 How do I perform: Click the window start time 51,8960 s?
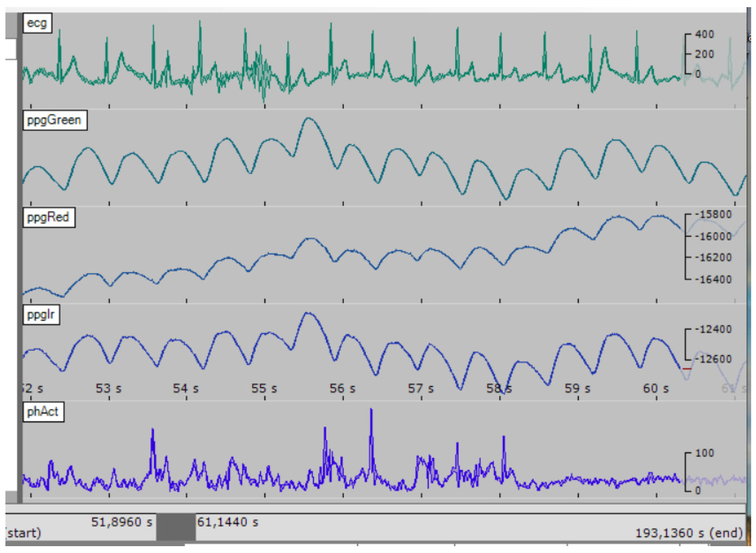122,522
